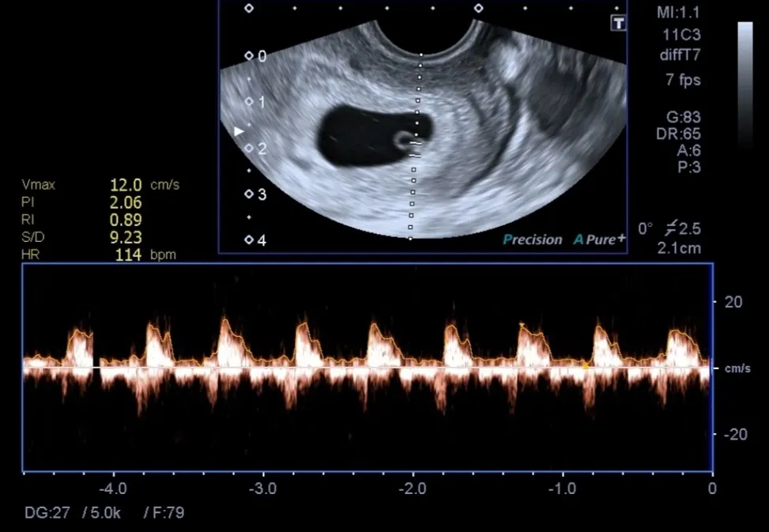This screenshot has width=769, height=532.
Task: Click the Doppler sample gate on embryo
Action: click(416, 149)
